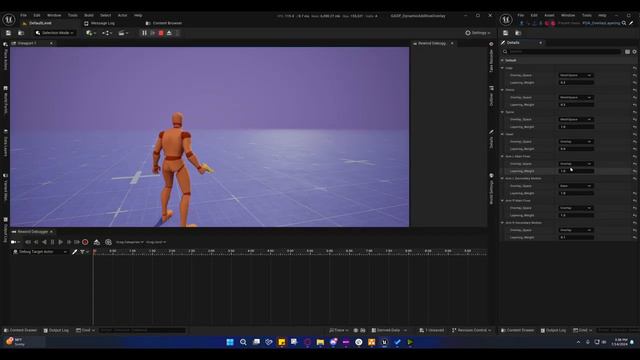The width and height of the screenshot is (640, 360).
Task: Click the Layering Weight field under Head
Action: coord(576,149)
